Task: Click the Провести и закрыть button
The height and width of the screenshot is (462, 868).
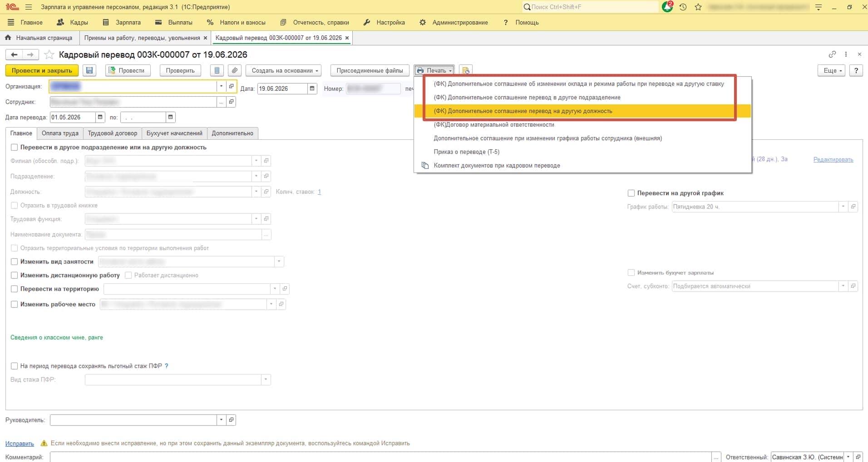Action: tap(42, 70)
